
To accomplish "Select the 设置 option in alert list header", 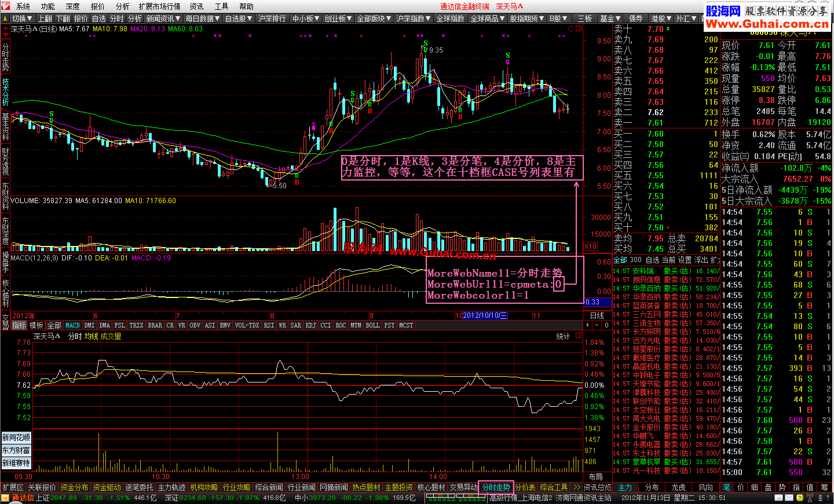I will [x=685, y=260].
